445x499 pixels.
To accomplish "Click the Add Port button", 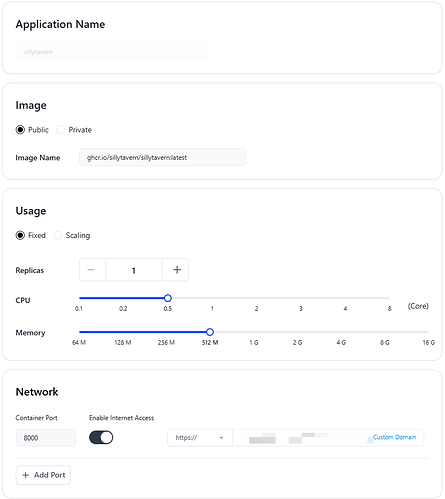I will pyautogui.click(x=43, y=475).
